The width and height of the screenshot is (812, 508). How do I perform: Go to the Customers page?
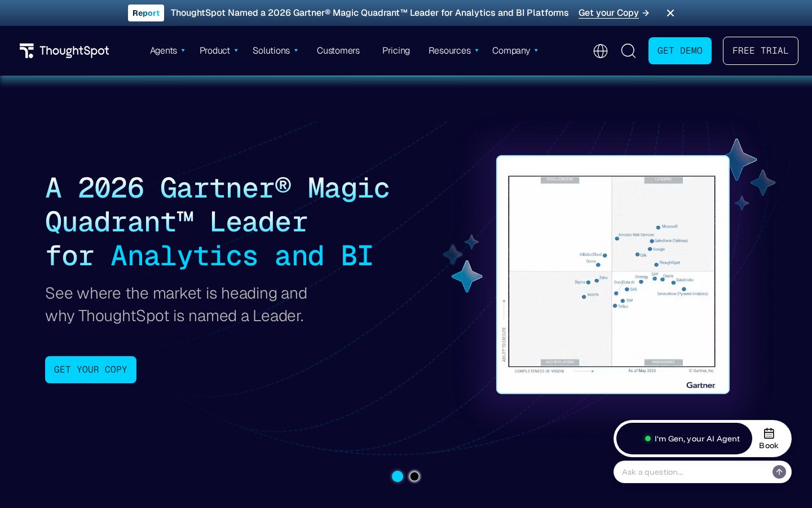click(x=338, y=51)
